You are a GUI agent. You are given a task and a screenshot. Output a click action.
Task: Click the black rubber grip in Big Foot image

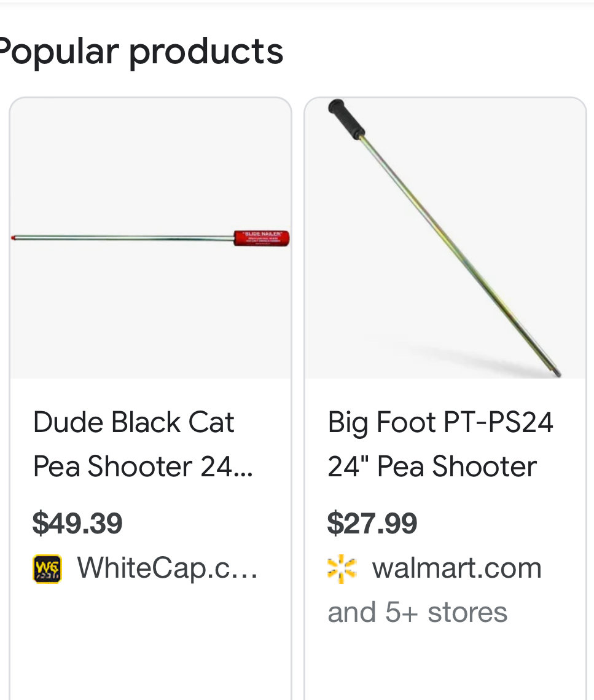346,119
